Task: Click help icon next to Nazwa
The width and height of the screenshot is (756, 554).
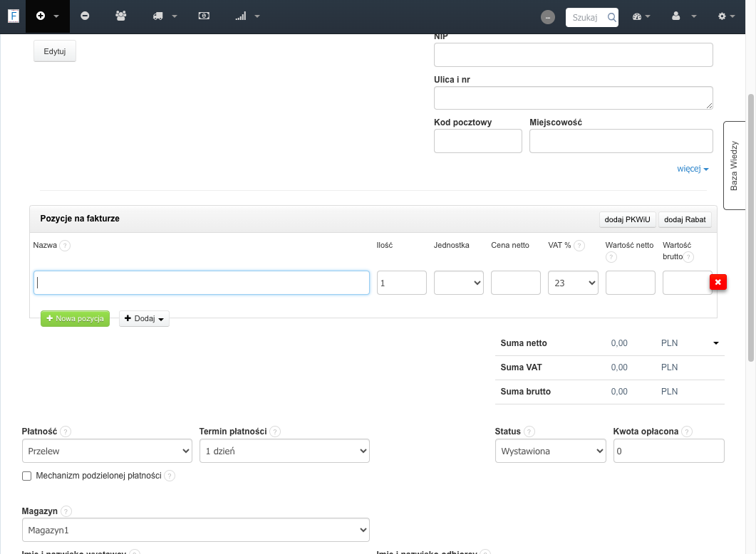Action: (x=65, y=246)
